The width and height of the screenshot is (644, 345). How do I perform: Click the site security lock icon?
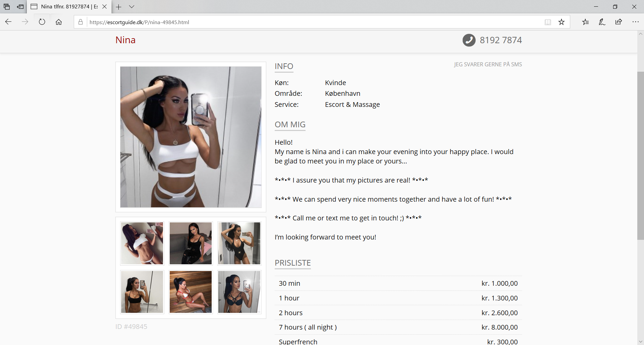click(80, 22)
